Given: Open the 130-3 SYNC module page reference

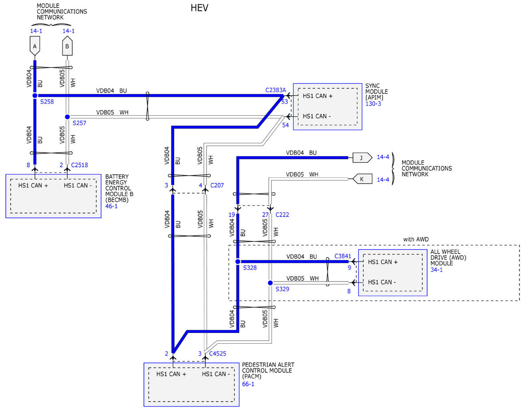Looking at the screenshot, I should [373, 104].
